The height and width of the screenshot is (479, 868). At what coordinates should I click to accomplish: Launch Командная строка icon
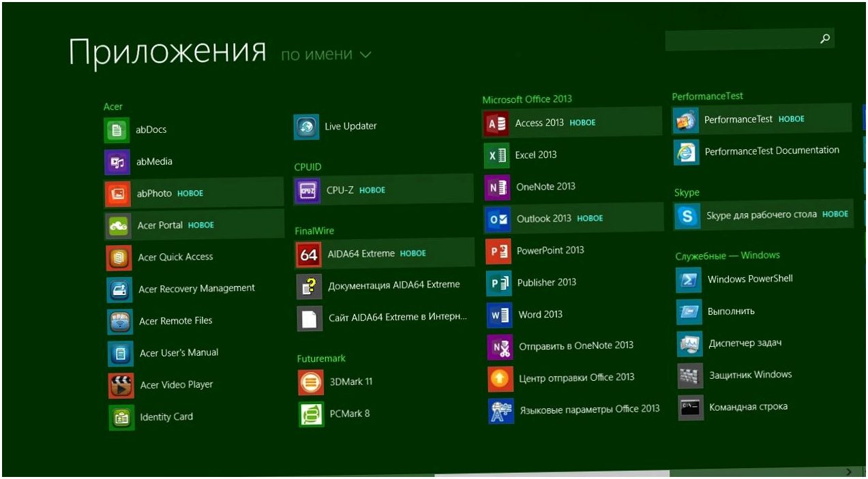691,408
